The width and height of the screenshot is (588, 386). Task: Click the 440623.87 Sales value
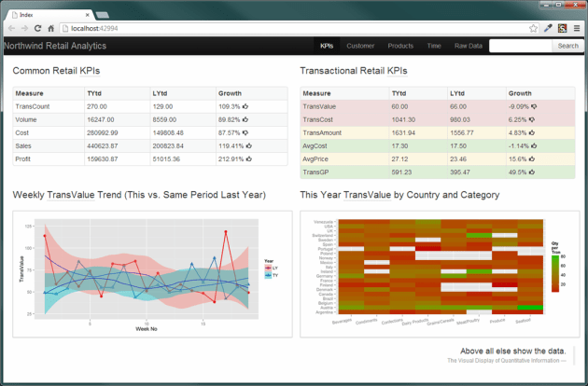(103, 145)
